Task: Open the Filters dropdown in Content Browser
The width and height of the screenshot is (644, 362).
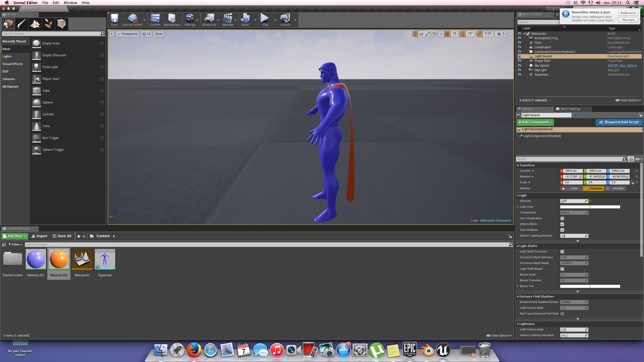Action: [15, 245]
